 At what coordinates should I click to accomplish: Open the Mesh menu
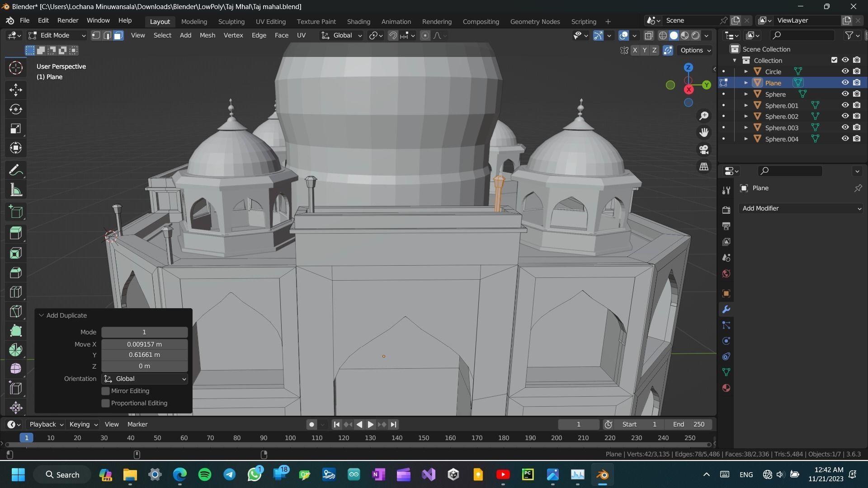[x=208, y=35]
